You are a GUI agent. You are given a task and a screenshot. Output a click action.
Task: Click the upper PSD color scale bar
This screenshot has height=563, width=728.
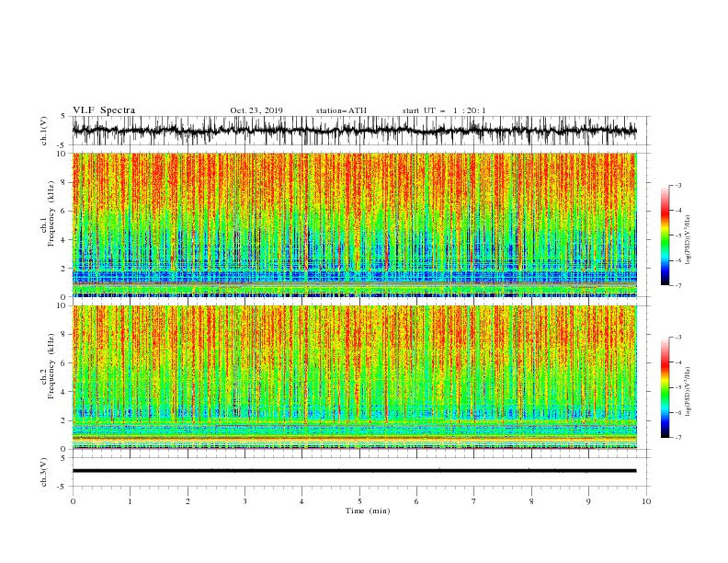(x=665, y=236)
